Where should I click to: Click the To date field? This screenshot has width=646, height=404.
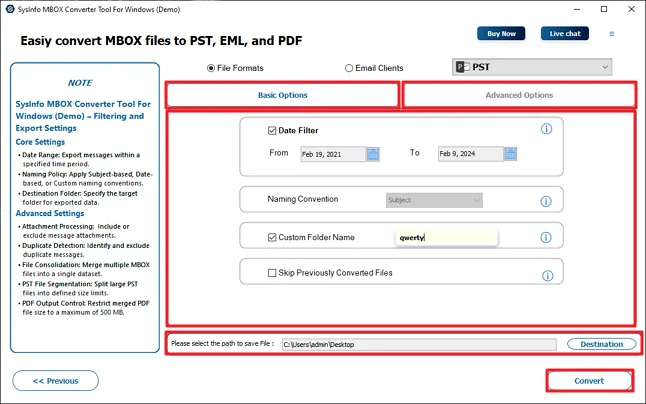[x=470, y=154]
